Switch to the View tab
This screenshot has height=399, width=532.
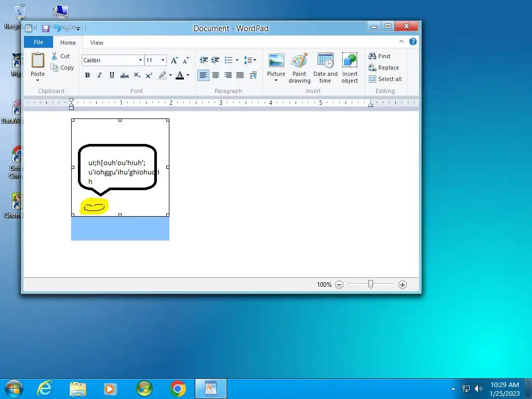coord(97,43)
